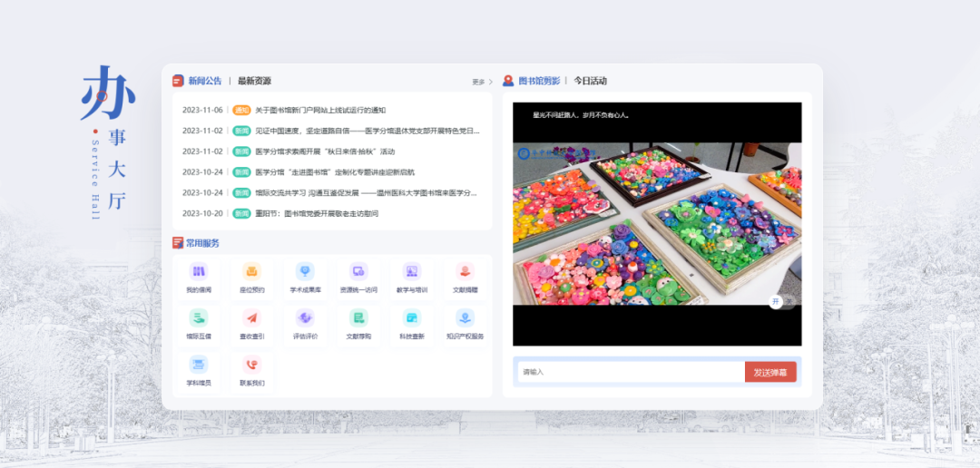
Task: Open news 馆际交流共学习 沟通互鉴促发展
Action: tap(367, 192)
